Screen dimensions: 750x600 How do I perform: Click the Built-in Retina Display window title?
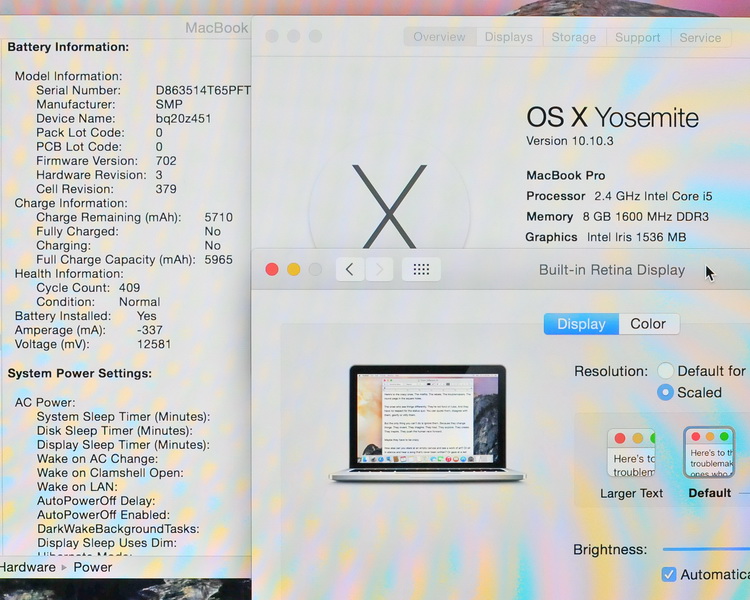click(612, 270)
